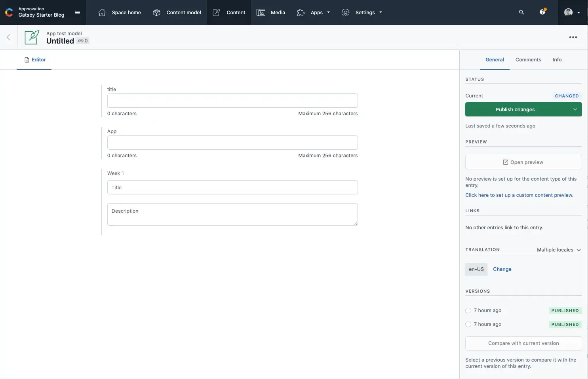Click the Media image icon
This screenshot has height=379, width=588.
click(x=261, y=12)
